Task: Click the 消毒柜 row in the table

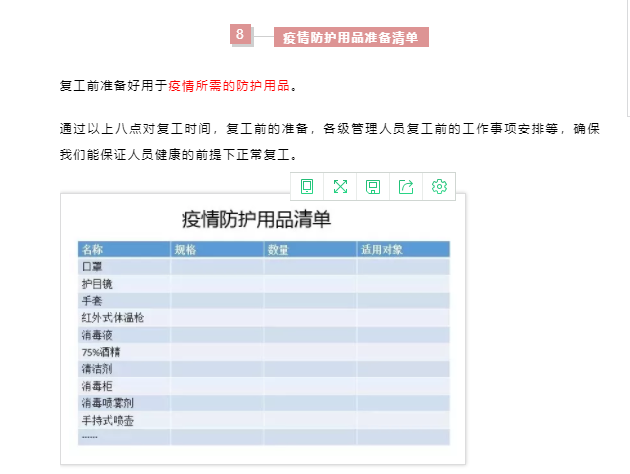Action: pos(264,386)
